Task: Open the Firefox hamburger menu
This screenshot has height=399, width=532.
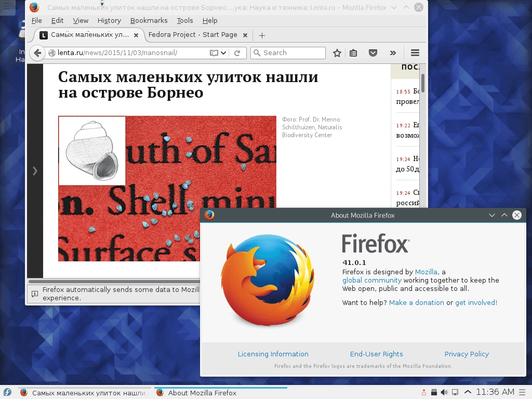Action: click(x=415, y=53)
